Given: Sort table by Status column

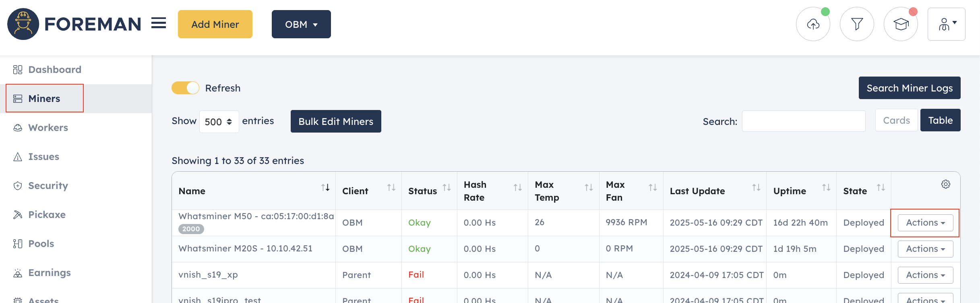Looking at the screenshot, I should pyautogui.click(x=447, y=187).
